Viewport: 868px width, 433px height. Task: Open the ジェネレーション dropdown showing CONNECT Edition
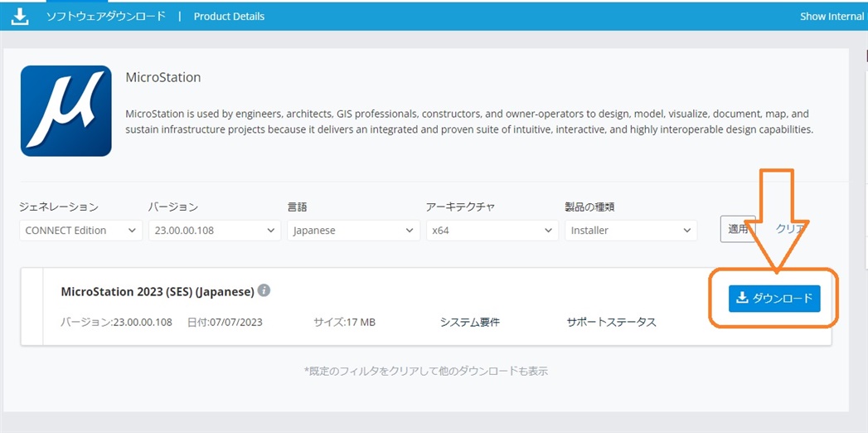[x=80, y=231]
